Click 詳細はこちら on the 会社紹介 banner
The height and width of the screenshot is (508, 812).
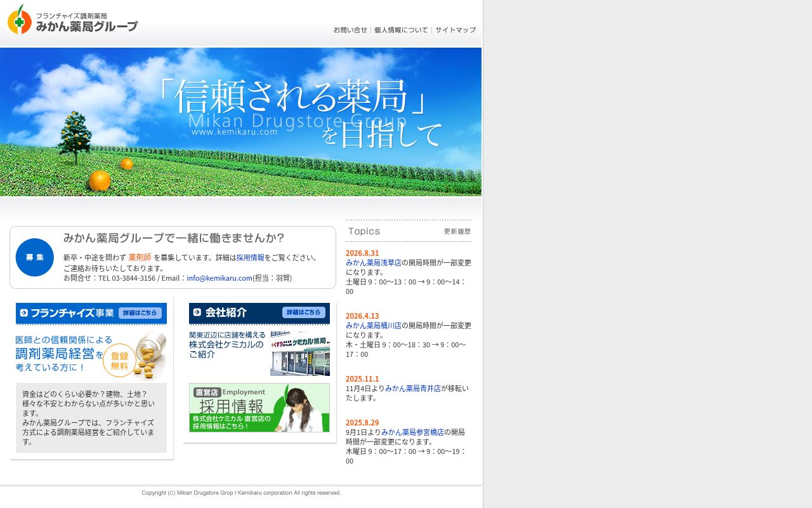pos(304,312)
